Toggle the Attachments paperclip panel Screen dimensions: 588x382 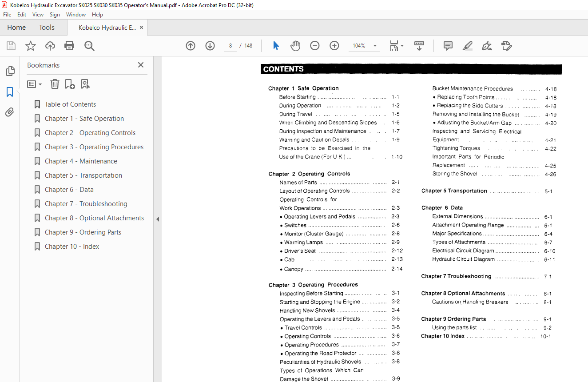click(x=10, y=112)
